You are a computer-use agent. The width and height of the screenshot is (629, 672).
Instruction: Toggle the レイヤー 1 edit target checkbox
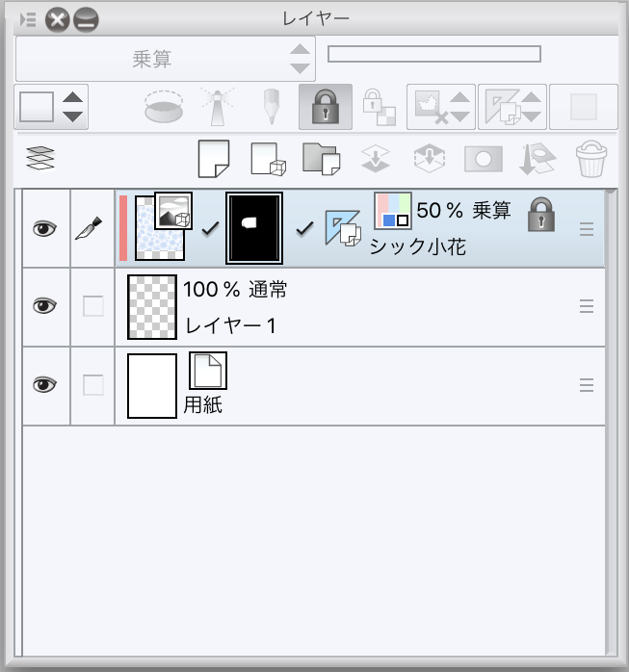(93, 306)
